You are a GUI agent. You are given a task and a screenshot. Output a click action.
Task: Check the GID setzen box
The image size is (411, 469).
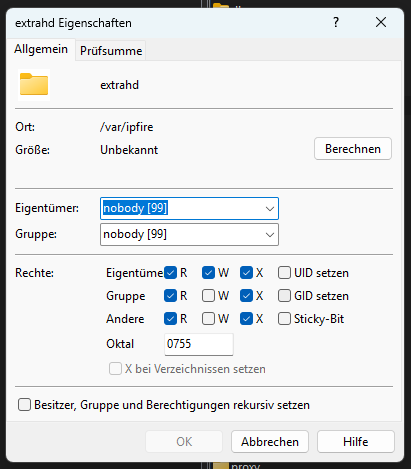[284, 296]
